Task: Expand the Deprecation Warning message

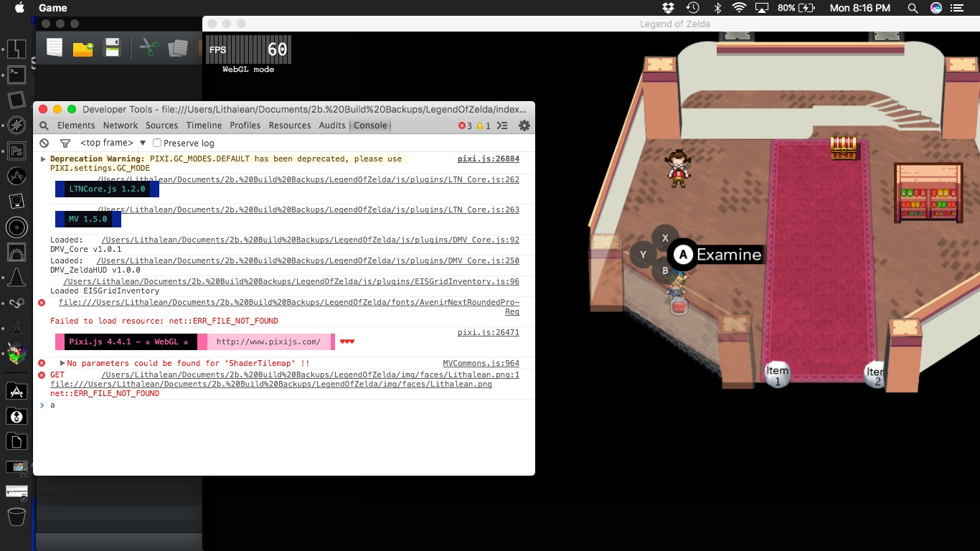Action: tap(44, 159)
